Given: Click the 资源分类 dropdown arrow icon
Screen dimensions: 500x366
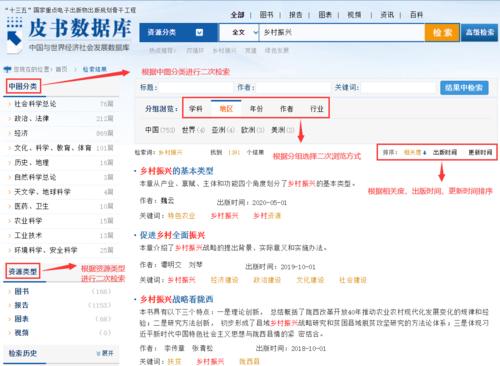Looking at the screenshot, I should click(199, 32).
